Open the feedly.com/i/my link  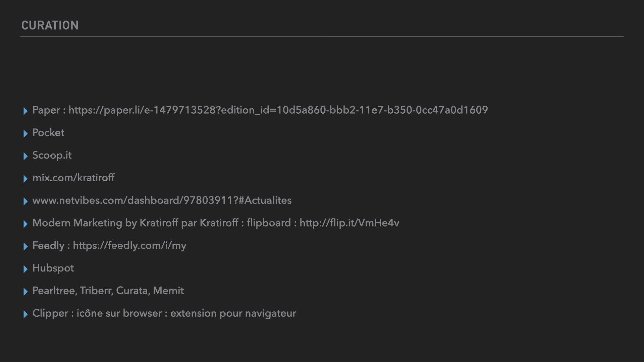pos(129,246)
